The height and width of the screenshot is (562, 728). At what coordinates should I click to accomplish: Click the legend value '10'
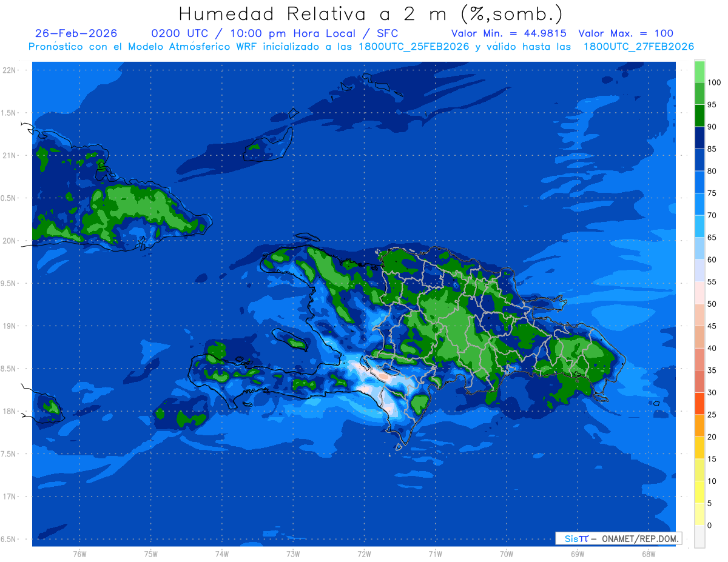click(x=712, y=481)
